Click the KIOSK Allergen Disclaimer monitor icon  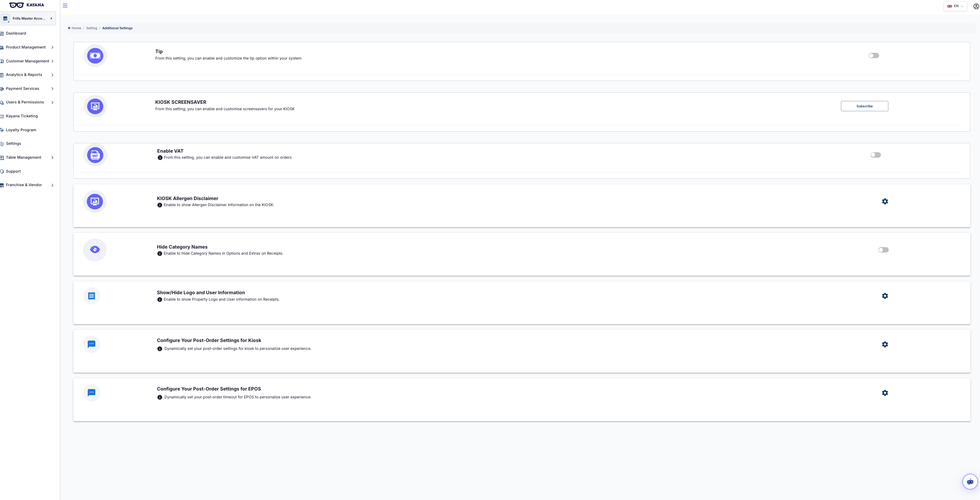click(x=95, y=201)
